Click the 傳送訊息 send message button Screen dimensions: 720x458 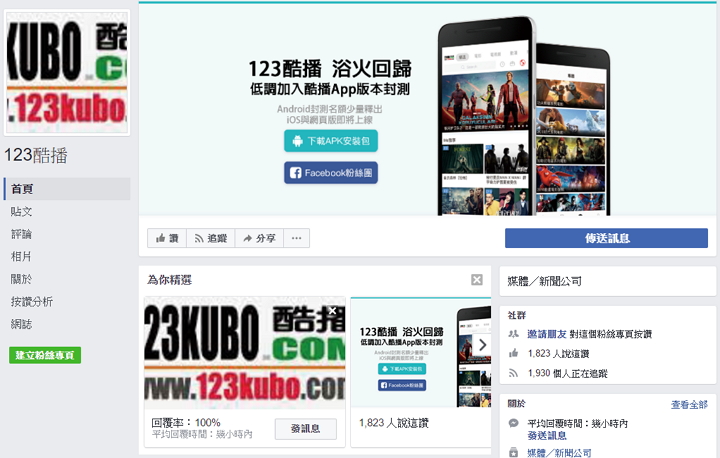click(x=607, y=238)
